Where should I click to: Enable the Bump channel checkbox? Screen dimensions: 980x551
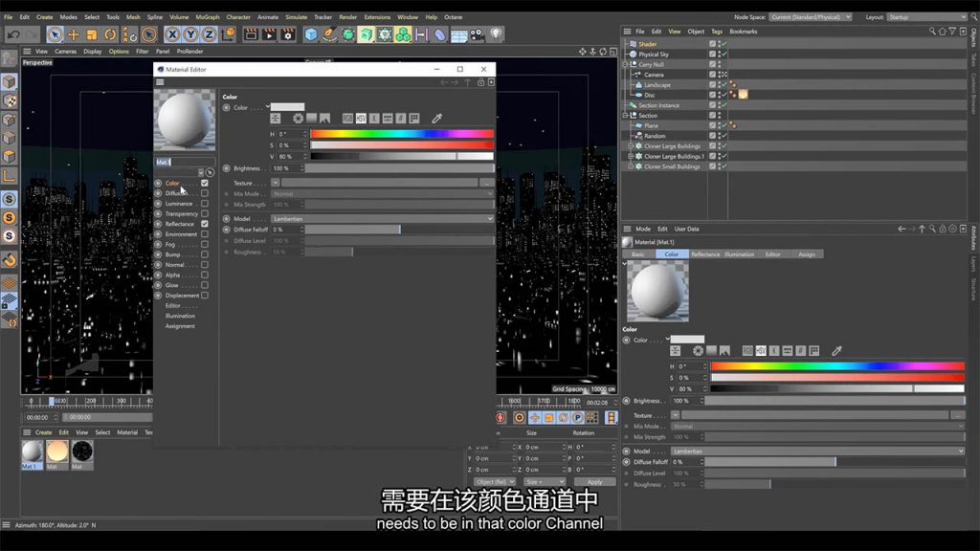pyautogui.click(x=205, y=254)
